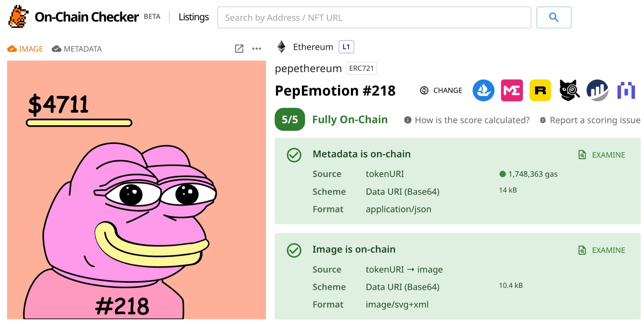Screen dimensions: 644x325
Task: Open the Listings page
Action: point(194,17)
